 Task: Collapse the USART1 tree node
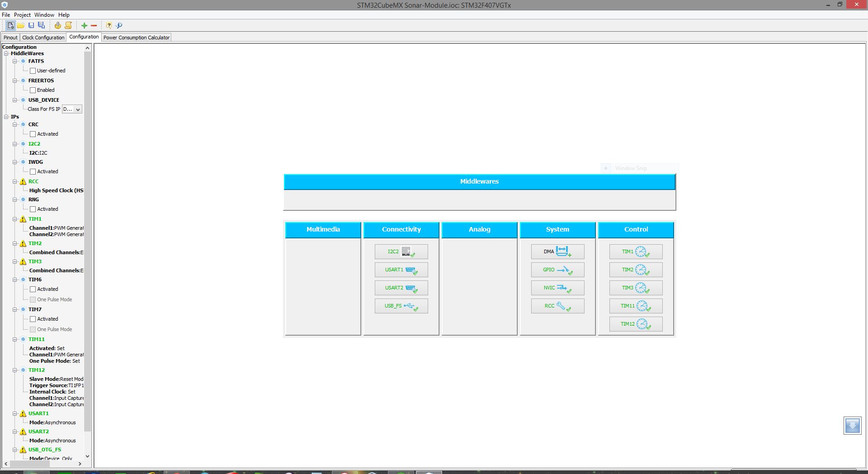(x=14, y=413)
